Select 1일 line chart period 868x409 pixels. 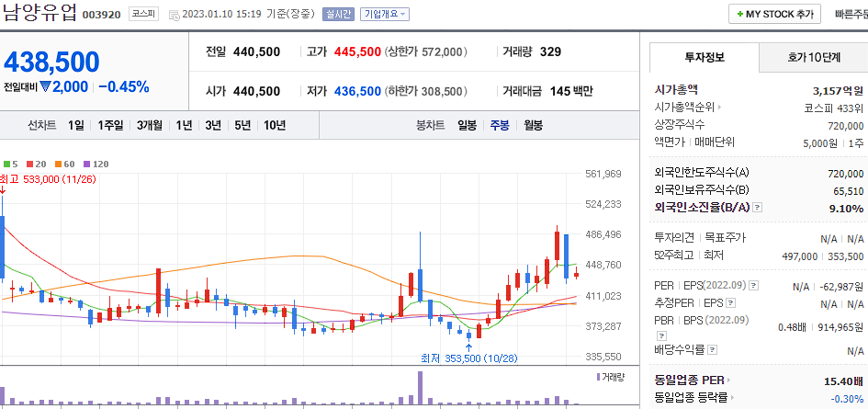click(76, 125)
